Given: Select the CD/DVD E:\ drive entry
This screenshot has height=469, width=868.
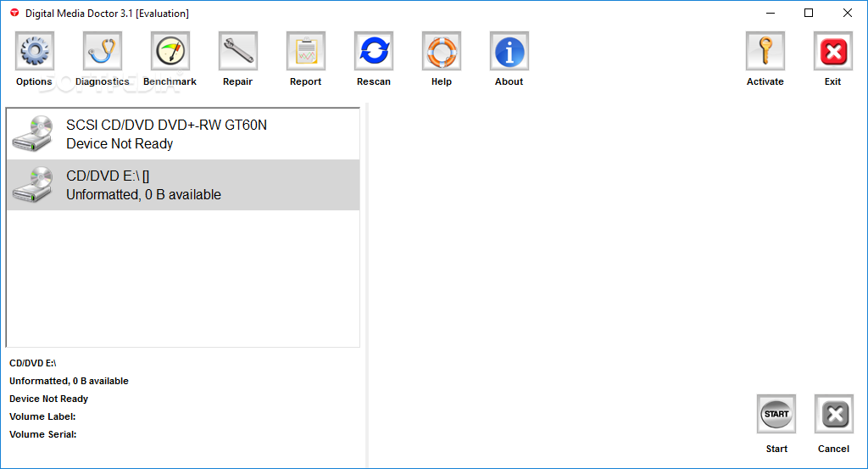Looking at the screenshot, I should tap(183, 185).
